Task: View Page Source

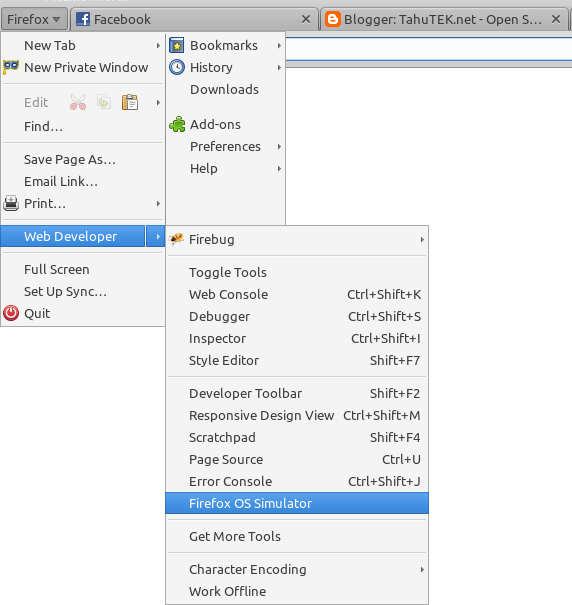Action: pos(297,460)
